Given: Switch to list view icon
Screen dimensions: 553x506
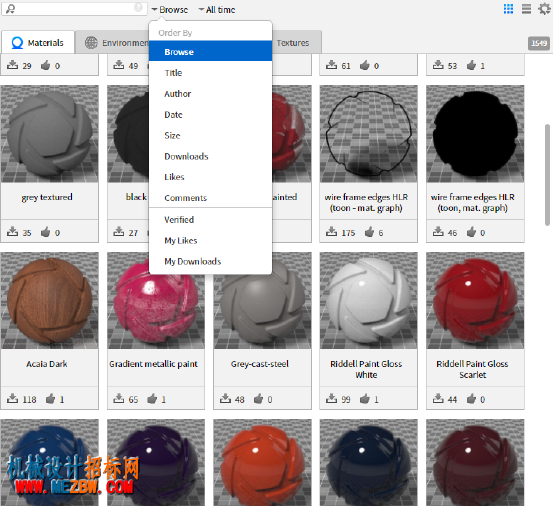Looking at the screenshot, I should [526, 9].
